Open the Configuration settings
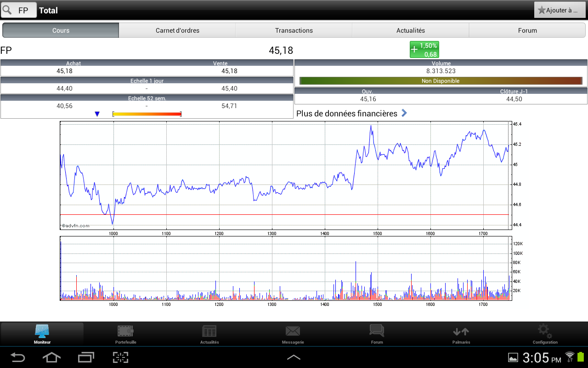The image size is (588, 368). (545, 333)
